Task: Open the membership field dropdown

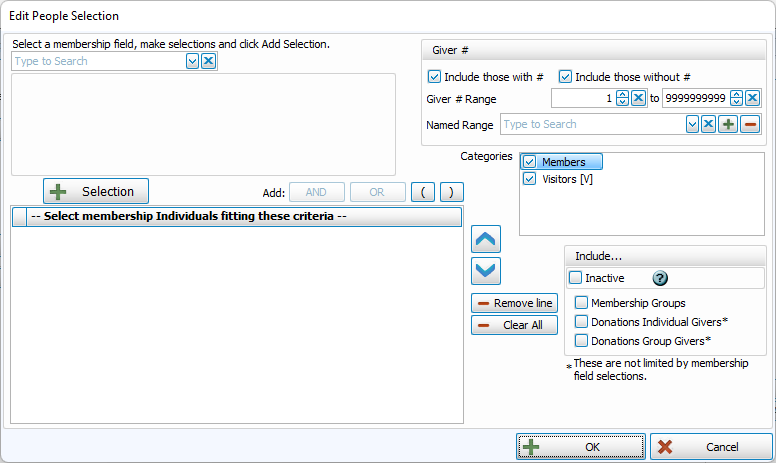Action: 192,61
